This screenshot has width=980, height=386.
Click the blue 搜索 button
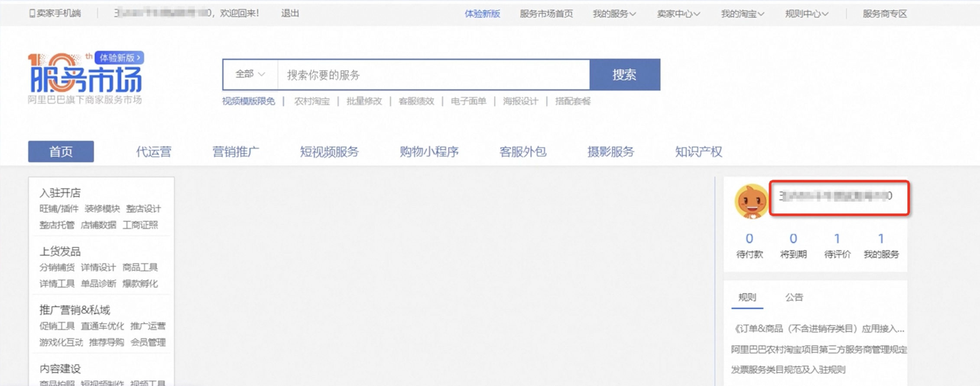(625, 75)
